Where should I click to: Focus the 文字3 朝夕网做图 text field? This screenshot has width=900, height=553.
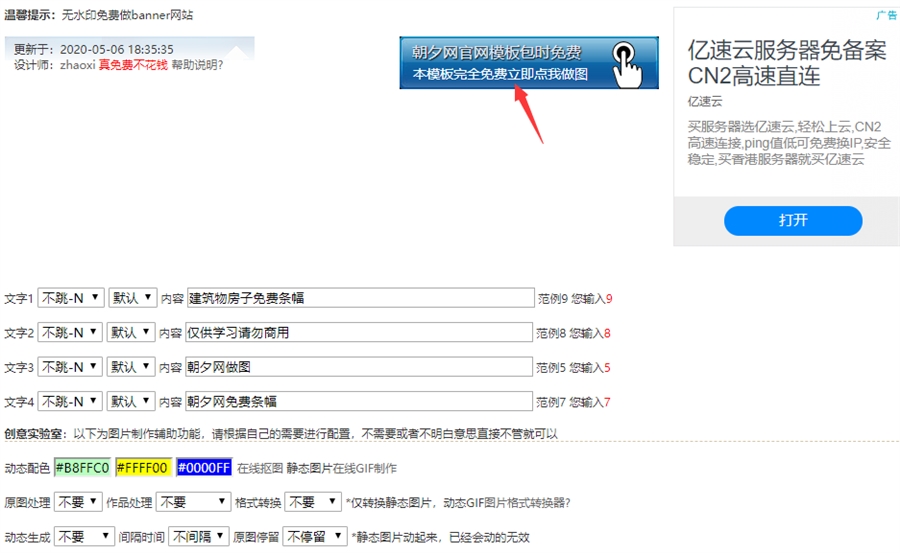coord(360,367)
